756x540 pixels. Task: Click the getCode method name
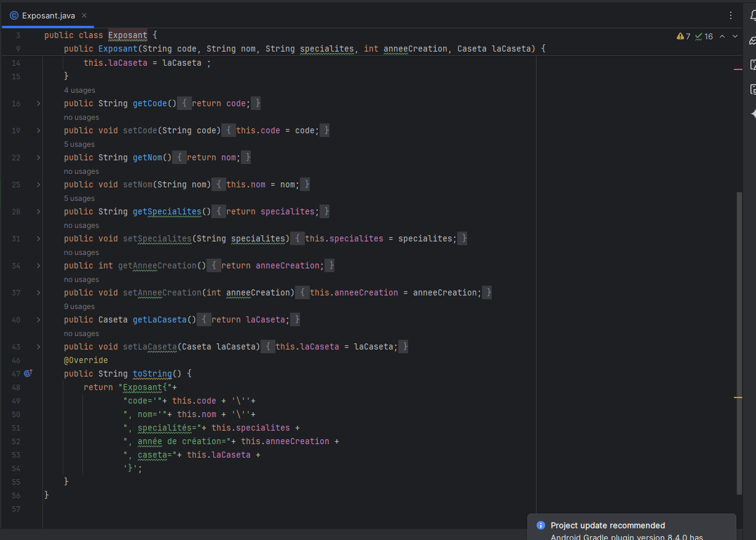[150, 104]
